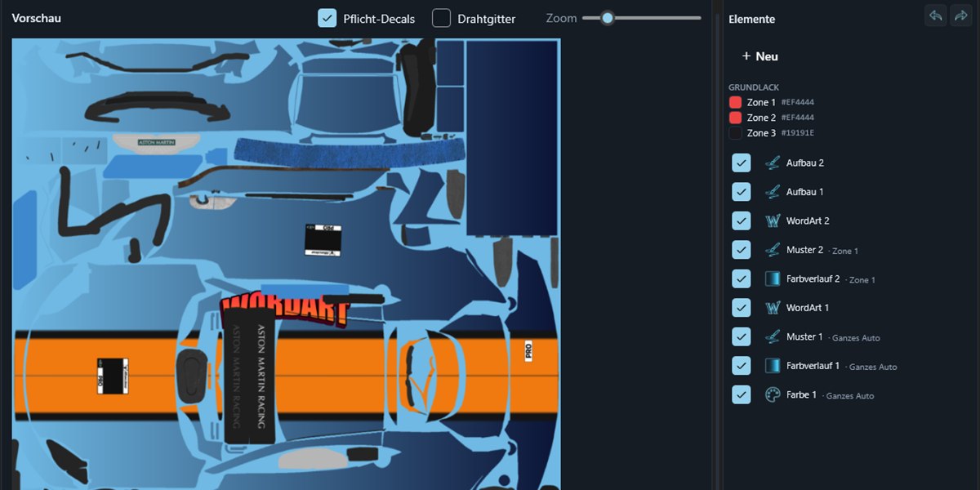Toggle the Pflicht-Decals checkbox
The height and width of the screenshot is (490, 980).
coord(327,18)
